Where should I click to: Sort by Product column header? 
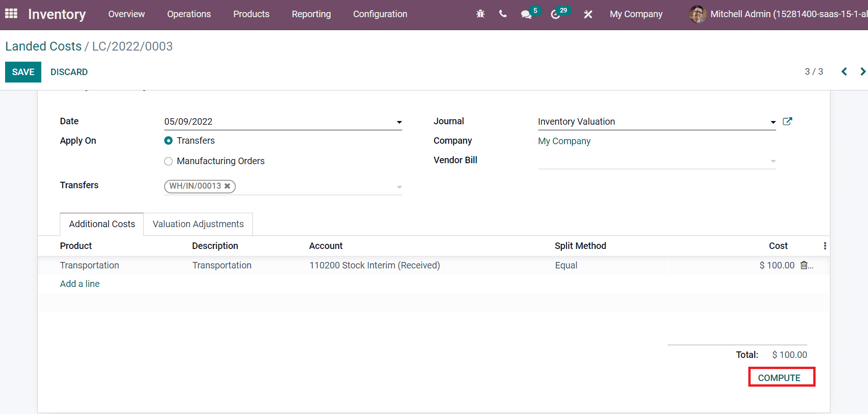pos(76,246)
